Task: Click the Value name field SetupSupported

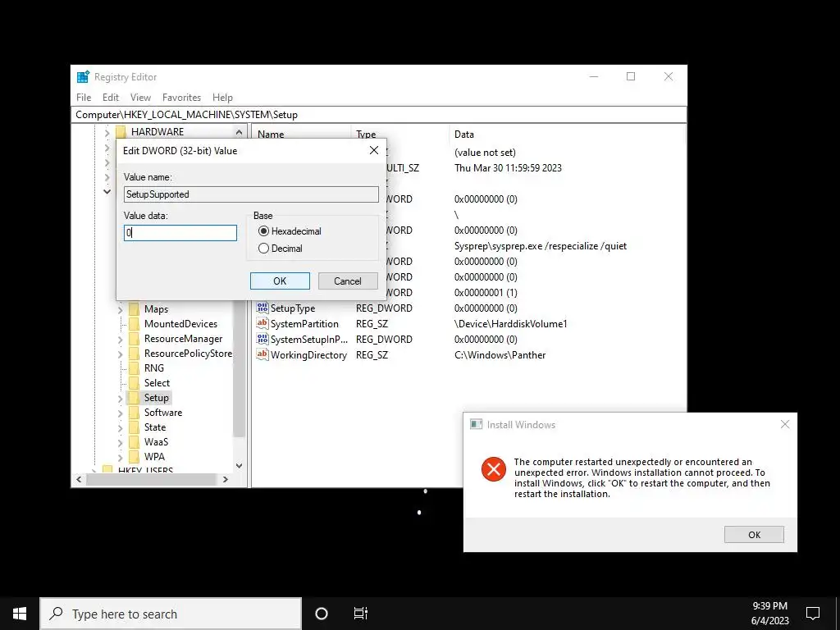Action: coord(251,194)
